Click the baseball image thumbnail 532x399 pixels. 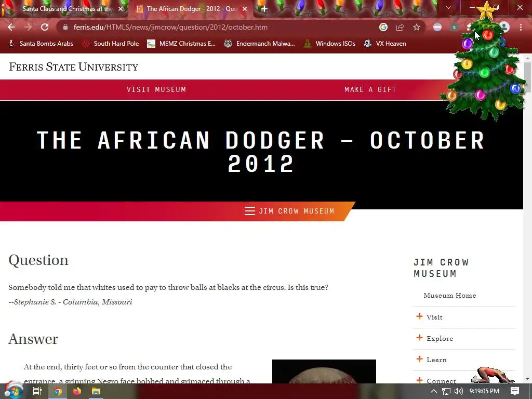324,371
